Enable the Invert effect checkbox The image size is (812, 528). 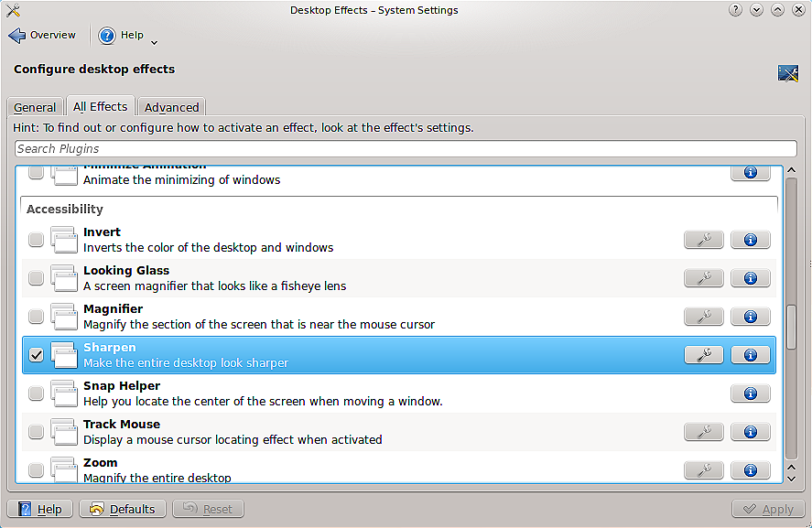tap(36, 240)
